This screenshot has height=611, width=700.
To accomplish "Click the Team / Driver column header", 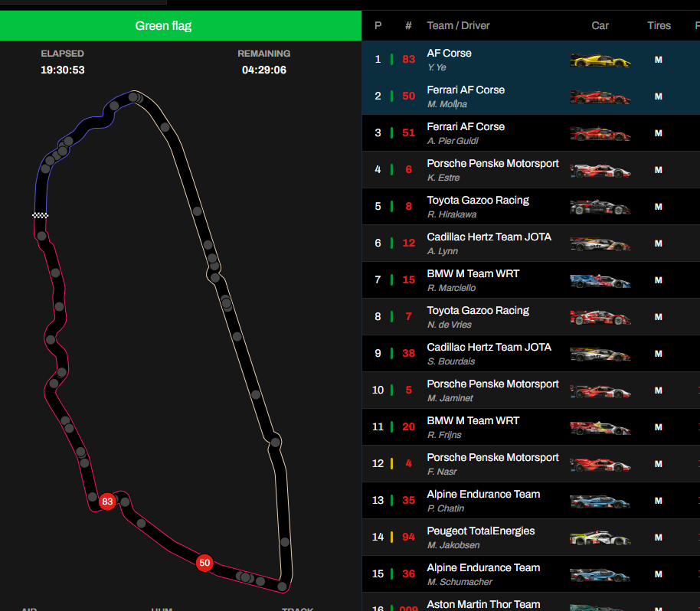I will (x=458, y=25).
